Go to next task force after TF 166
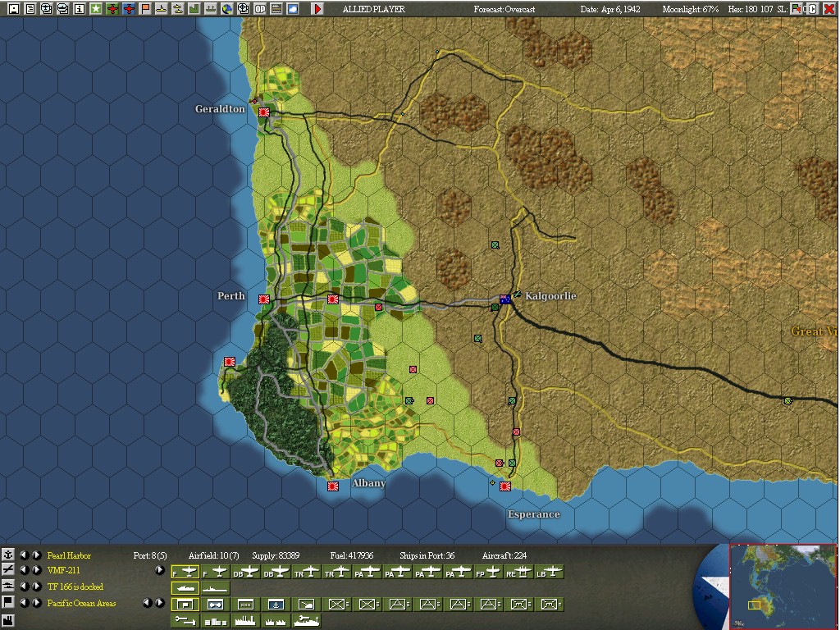The image size is (840, 630). click(36, 586)
